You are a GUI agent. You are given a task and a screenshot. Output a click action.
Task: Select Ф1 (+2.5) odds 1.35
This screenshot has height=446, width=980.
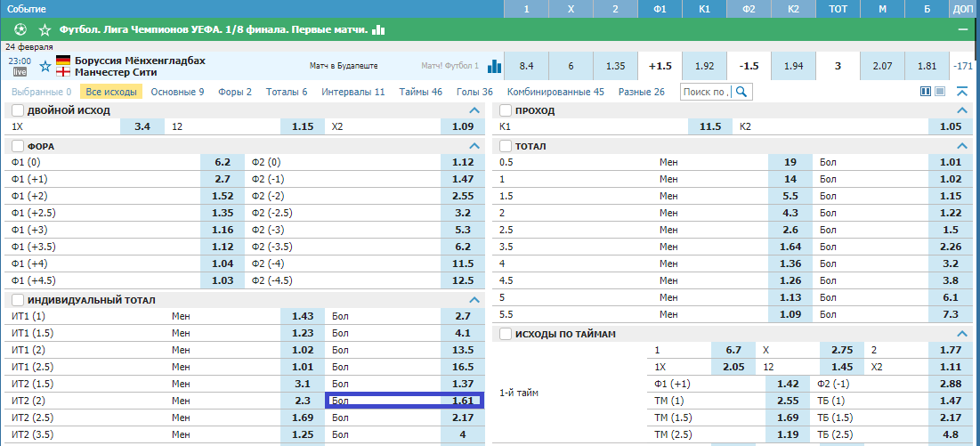click(x=223, y=213)
